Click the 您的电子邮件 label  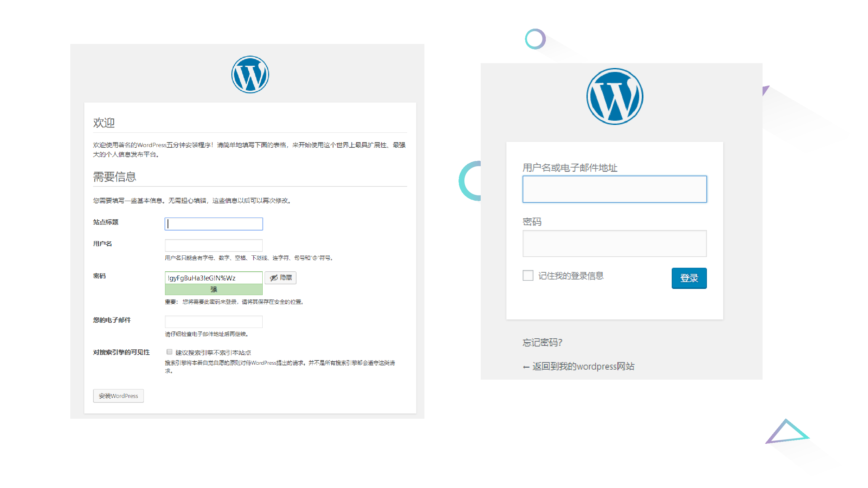[x=112, y=320]
